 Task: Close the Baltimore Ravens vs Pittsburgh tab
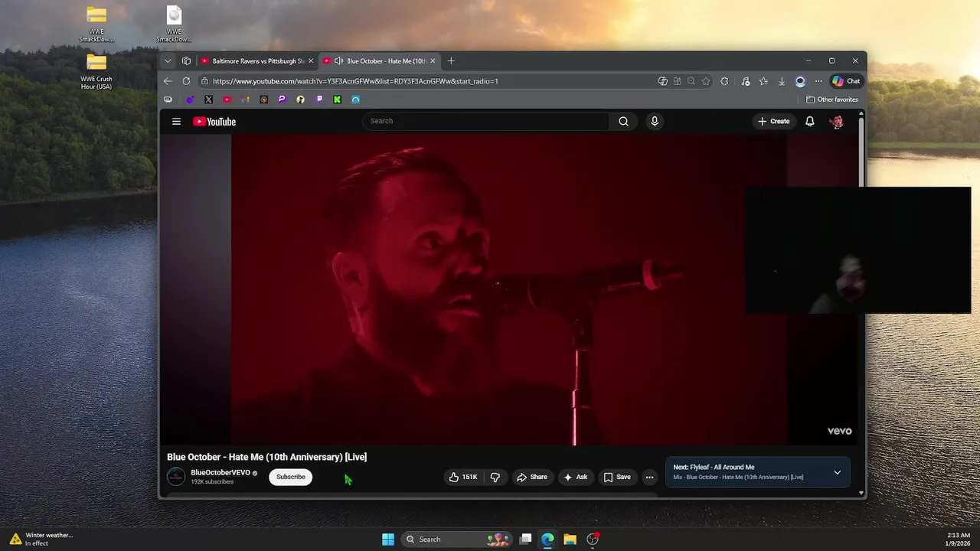311,60
